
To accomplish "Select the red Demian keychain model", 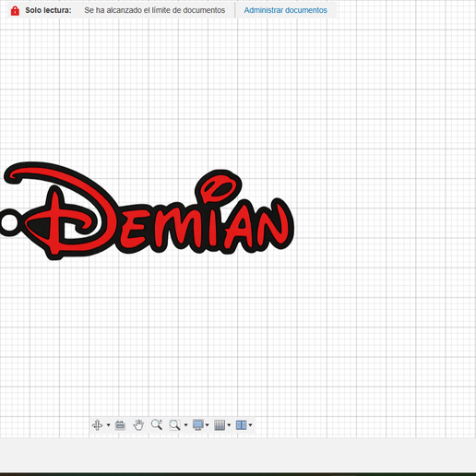I will click(x=147, y=211).
